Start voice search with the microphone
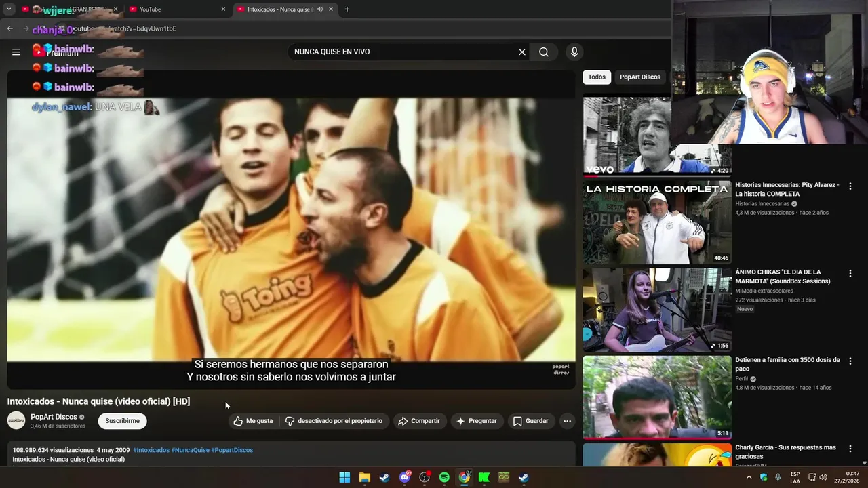The height and width of the screenshot is (488, 868). [574, 52]
